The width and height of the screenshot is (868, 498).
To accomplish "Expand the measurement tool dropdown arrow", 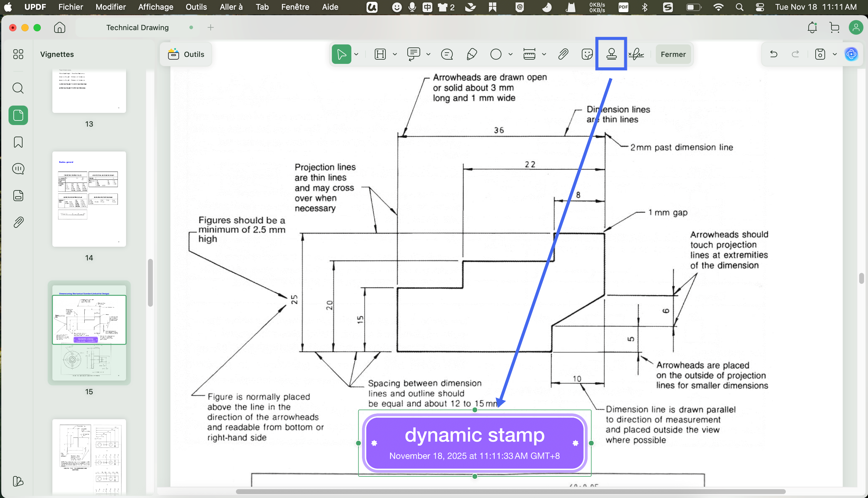I will [544, 54].
